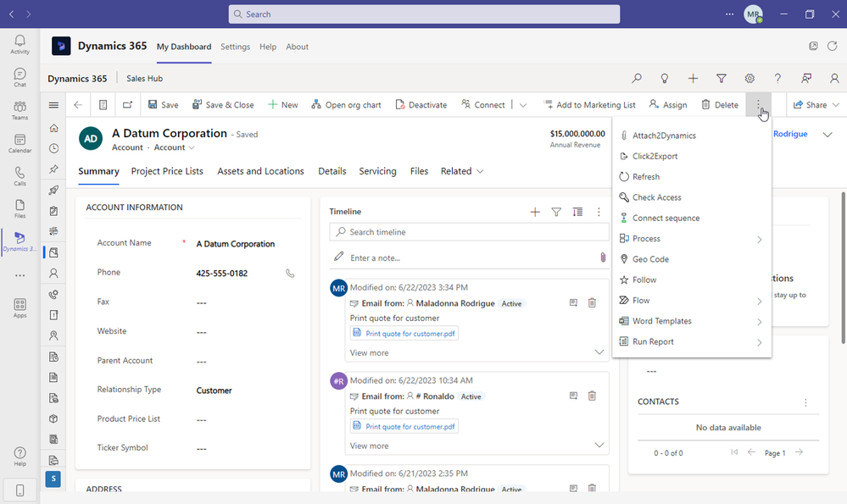Select Click2Export in the menu
Screen dimensions: 847x504
(692, 156)
